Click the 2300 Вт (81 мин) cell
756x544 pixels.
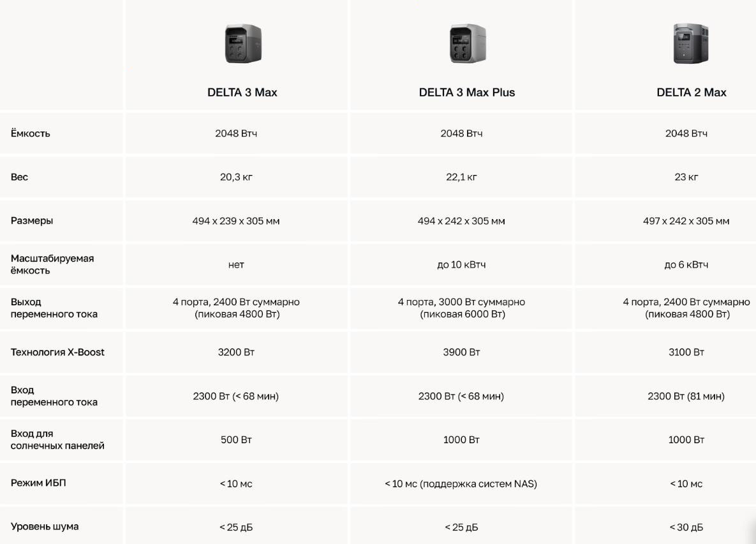pos(686,396)
